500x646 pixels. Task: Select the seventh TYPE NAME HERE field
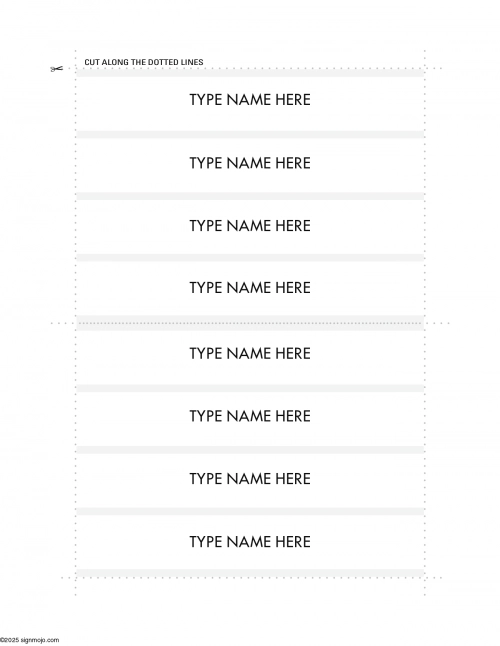pos(250,479)
